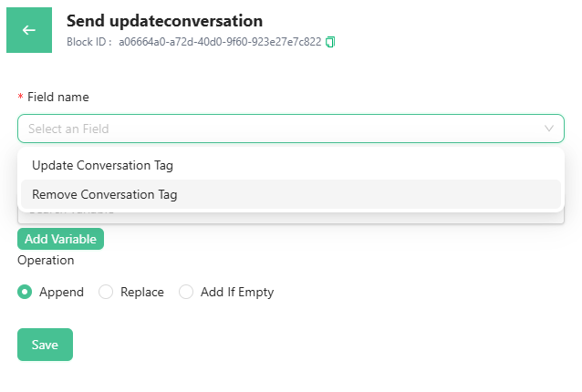This screenshot has height=392, width=582.
Task: Switch the operation to Replace
Action: (105, 293)
